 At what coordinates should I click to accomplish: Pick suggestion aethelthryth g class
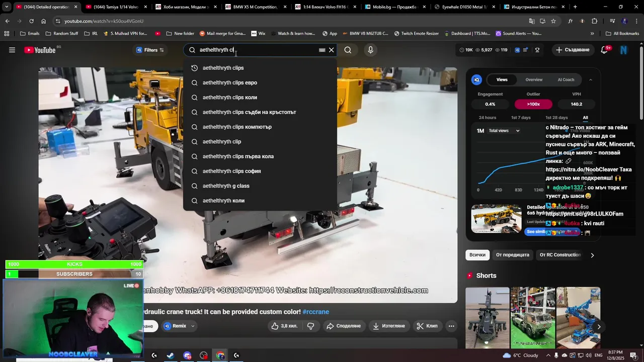[x=260, y=186]
